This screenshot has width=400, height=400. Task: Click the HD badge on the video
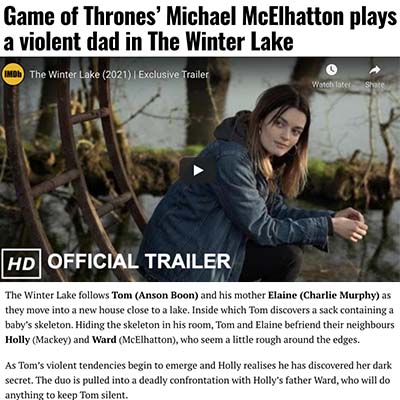coord(21,263)
